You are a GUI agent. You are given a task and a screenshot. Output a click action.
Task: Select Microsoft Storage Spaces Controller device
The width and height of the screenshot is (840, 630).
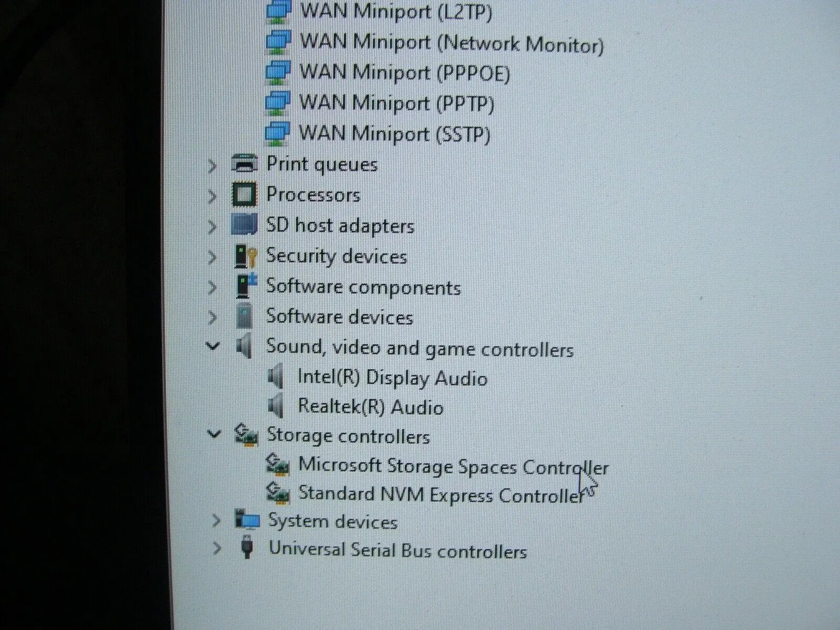tap(453, 466)
